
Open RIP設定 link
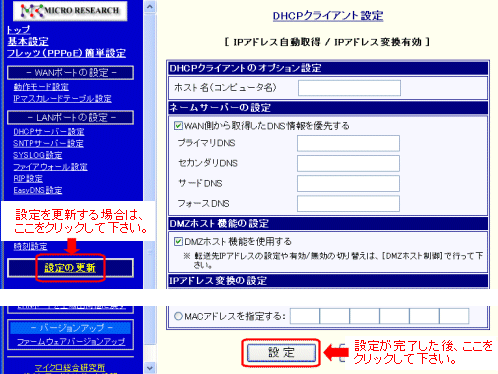pos(28,178)
